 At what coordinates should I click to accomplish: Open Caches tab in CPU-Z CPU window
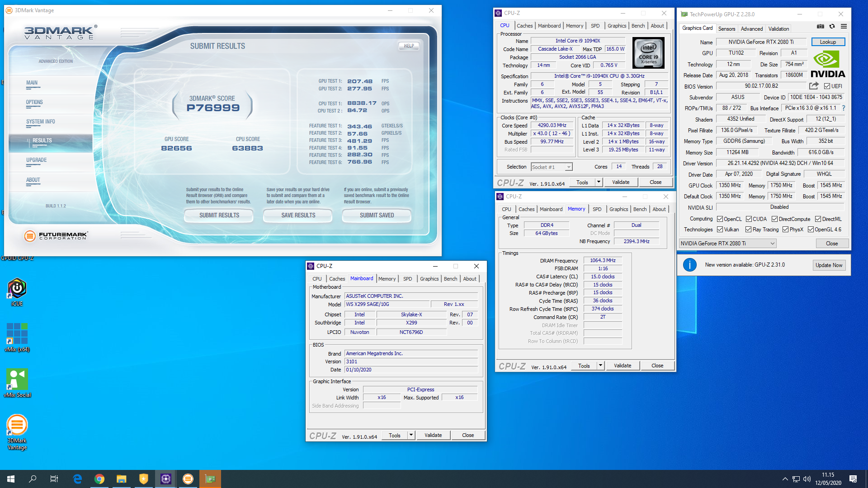coord(524,26)
